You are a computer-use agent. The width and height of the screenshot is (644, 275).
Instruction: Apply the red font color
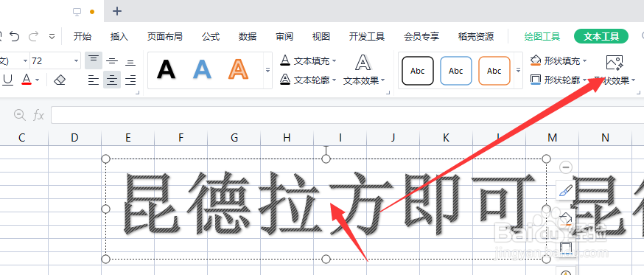tap(27, 80)
